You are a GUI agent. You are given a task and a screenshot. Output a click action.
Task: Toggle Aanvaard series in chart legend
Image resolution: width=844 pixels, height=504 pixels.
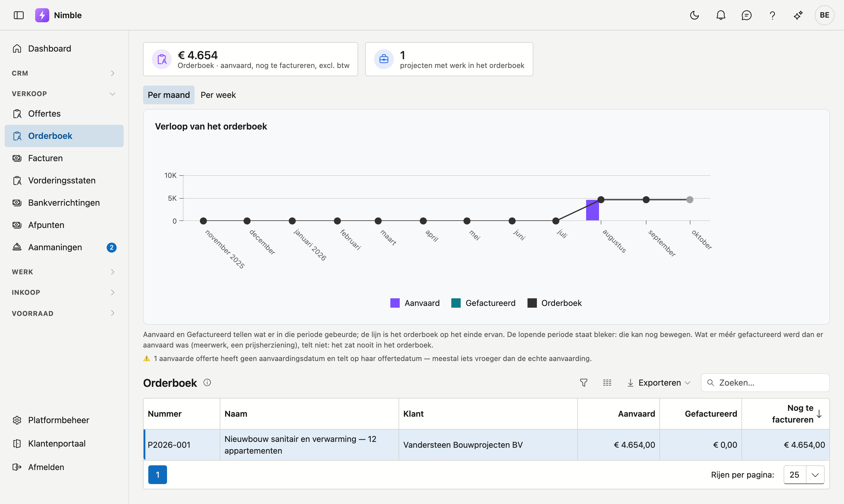coord(415,303)
